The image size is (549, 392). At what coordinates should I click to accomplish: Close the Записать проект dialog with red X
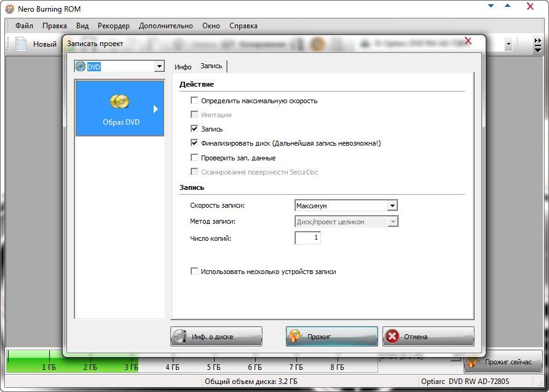click(468, 41)
